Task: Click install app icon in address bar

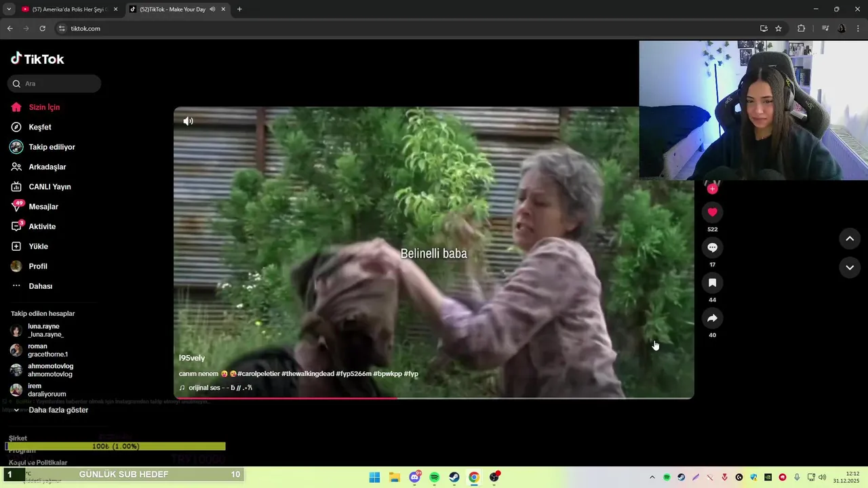Action: coord(764,28)
